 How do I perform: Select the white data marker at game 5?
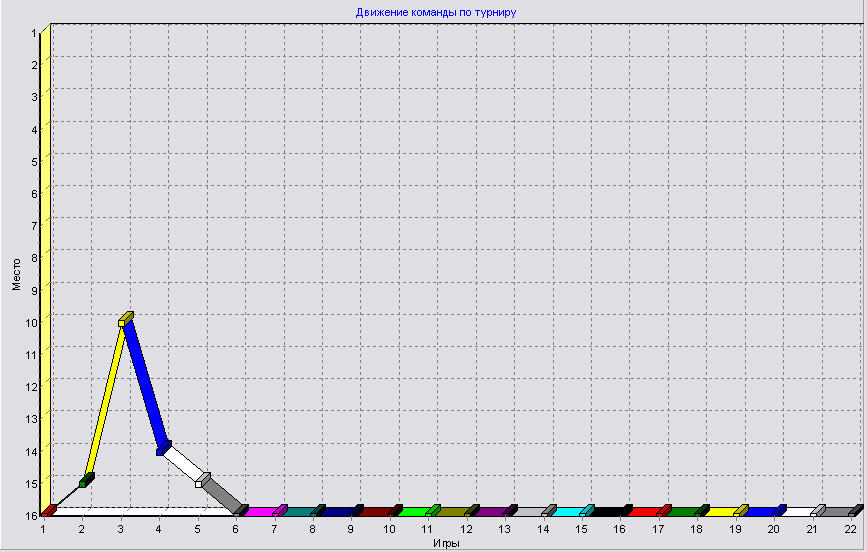coord(202,480)
